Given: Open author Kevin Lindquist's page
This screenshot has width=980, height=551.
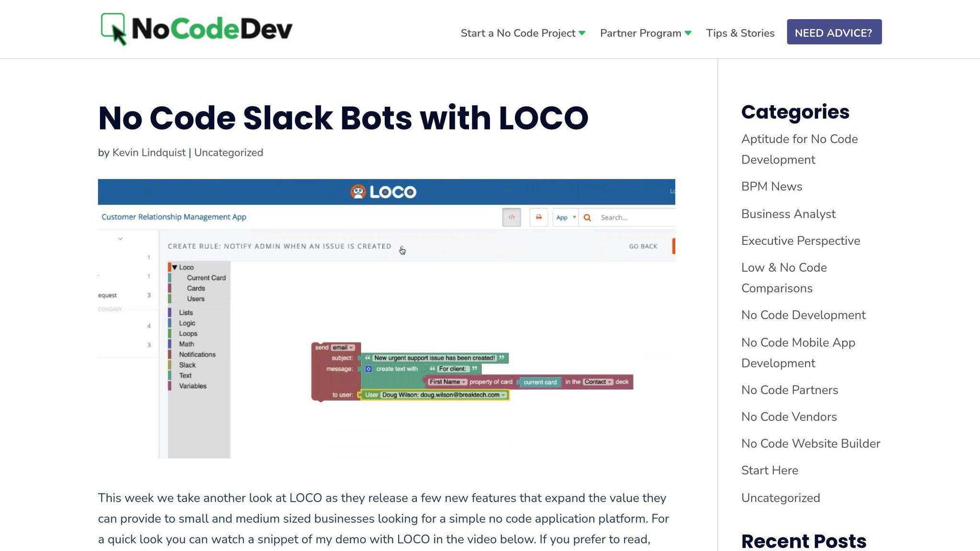Looking at the screenshot, I should tap(149, 153).
